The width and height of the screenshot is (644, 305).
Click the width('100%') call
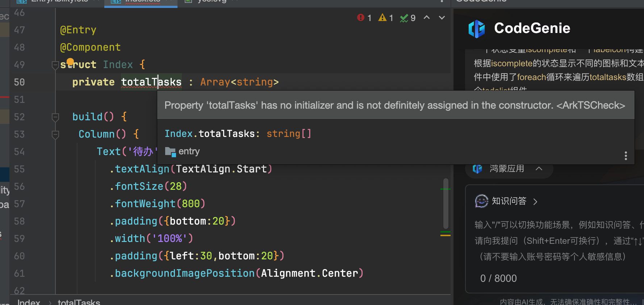click(x=151, y=238)
